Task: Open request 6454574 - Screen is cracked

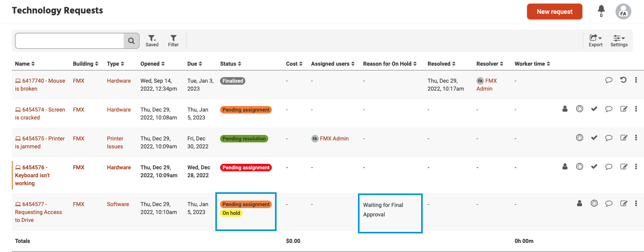Action: (x=40, y=114)
